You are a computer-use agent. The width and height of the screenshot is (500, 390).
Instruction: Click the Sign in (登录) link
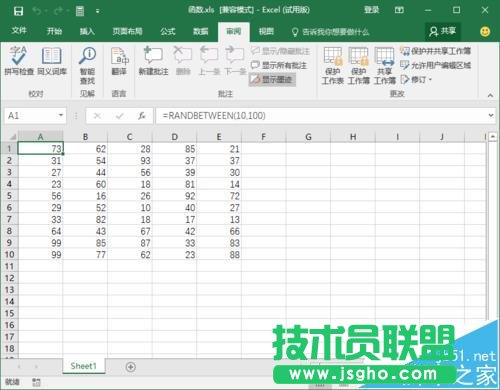(371, 10)
